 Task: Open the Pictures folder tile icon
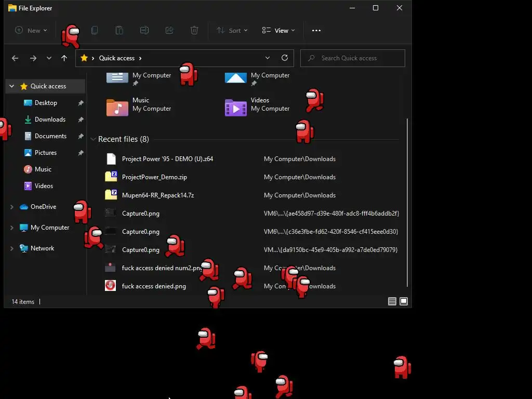pyautogui.click(x=236, y=78)
